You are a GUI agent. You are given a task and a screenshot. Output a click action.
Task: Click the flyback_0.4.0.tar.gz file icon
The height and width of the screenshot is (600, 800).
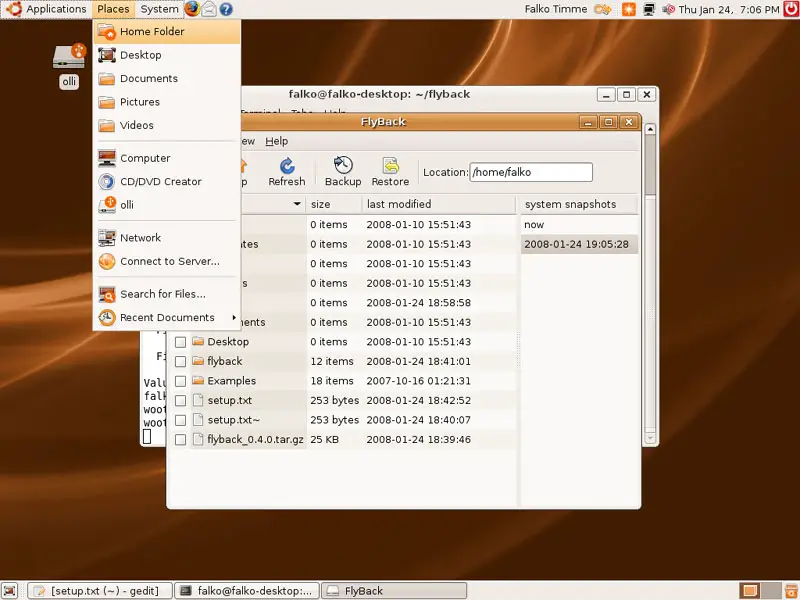(198, 439)
